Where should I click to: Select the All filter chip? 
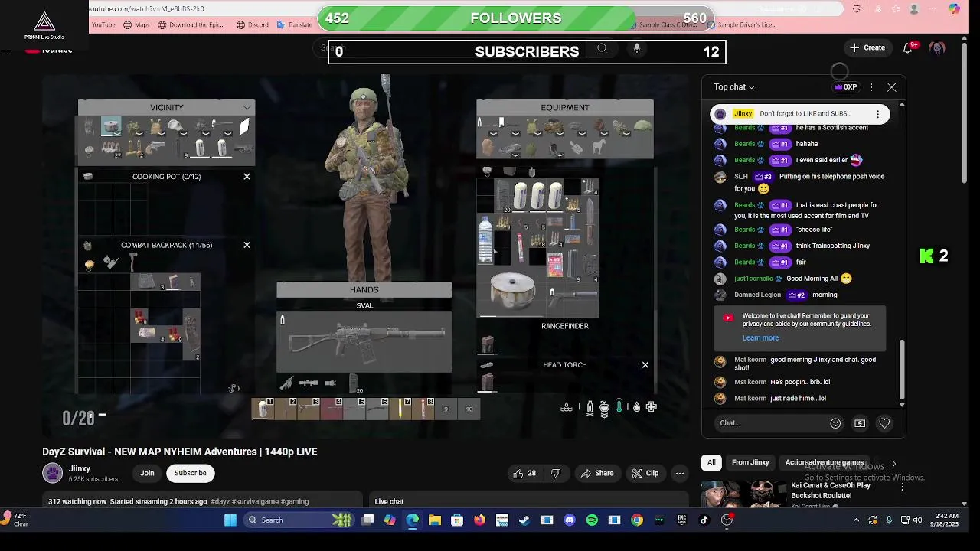pos(711,462)
